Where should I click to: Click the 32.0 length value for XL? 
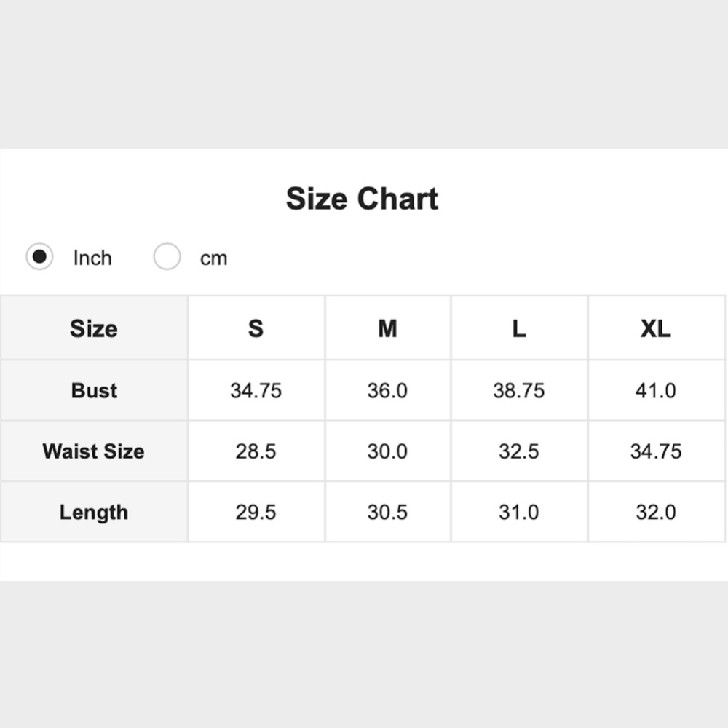[x=655, y=513]
